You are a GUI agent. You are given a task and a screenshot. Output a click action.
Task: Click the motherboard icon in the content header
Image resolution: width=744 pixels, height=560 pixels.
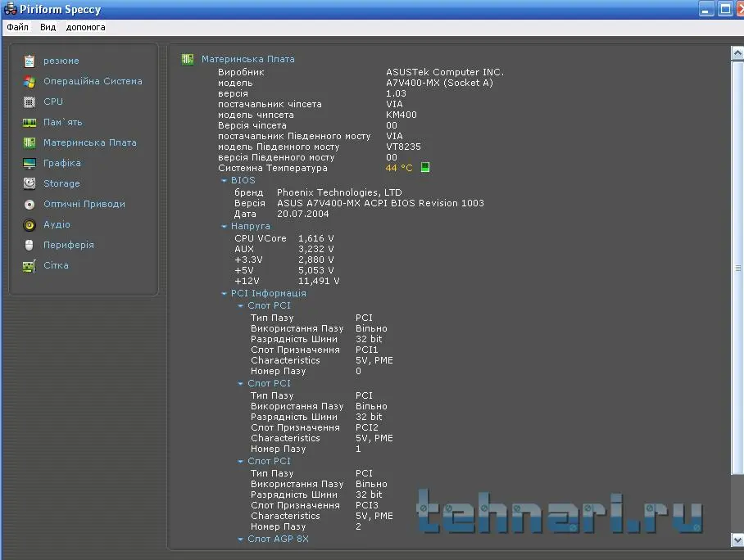pos(188,59)
